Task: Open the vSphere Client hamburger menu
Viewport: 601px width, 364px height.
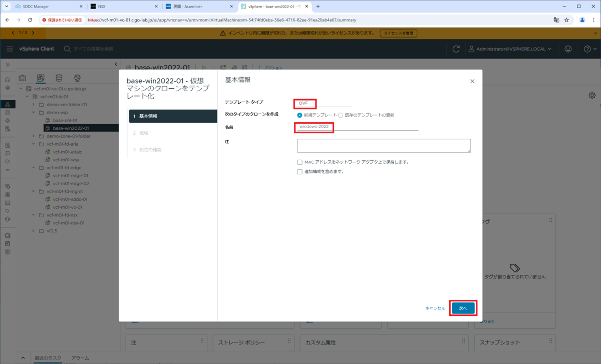Action: [x=10, y=49]
